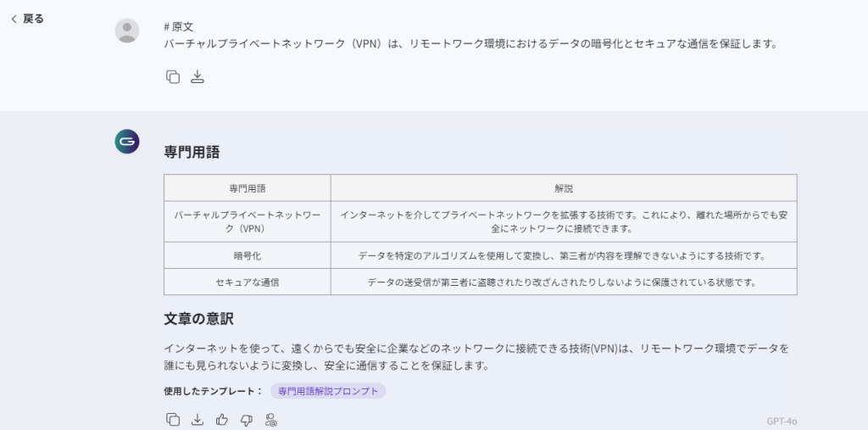
Task: Copy the user's 原文 message
Action: (173, 77)
